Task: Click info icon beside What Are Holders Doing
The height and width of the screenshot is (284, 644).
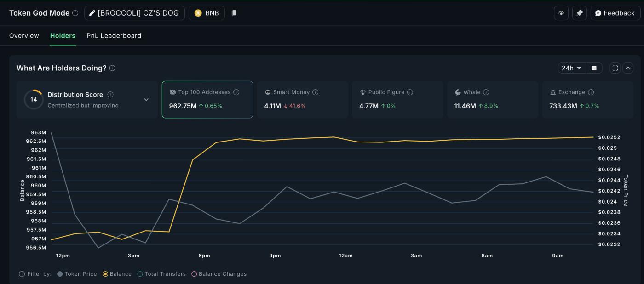Action: [x=112, y=68]
